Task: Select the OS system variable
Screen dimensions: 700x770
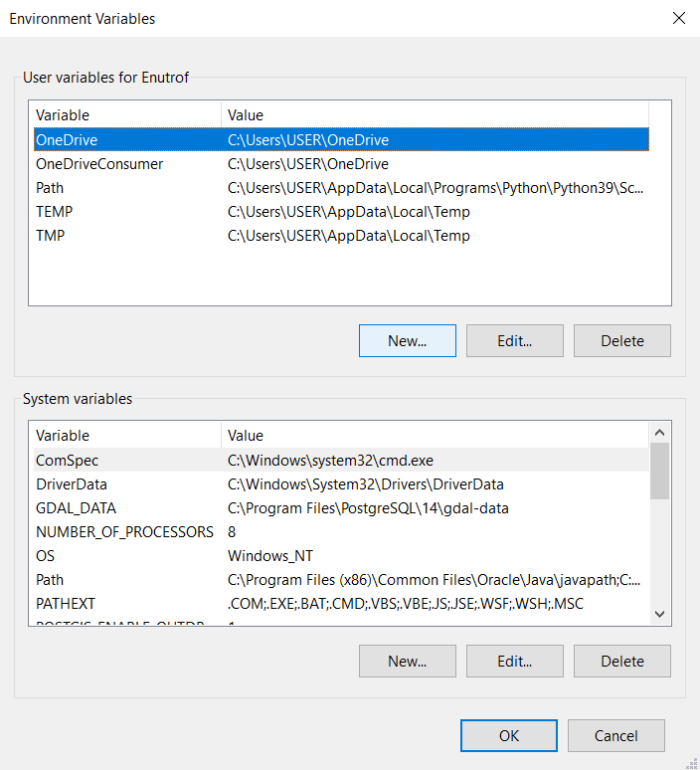Action: (341, 556)
